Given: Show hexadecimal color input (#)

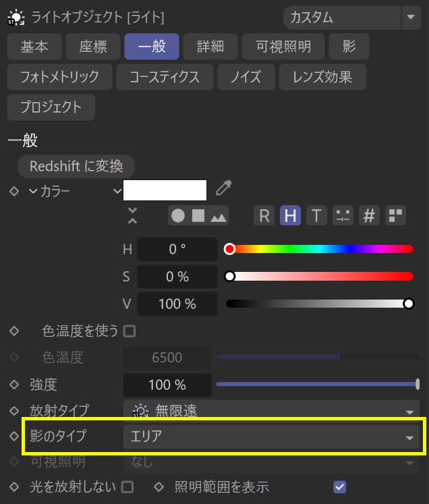Looking at the screenshot, I should tap(369, 215).
